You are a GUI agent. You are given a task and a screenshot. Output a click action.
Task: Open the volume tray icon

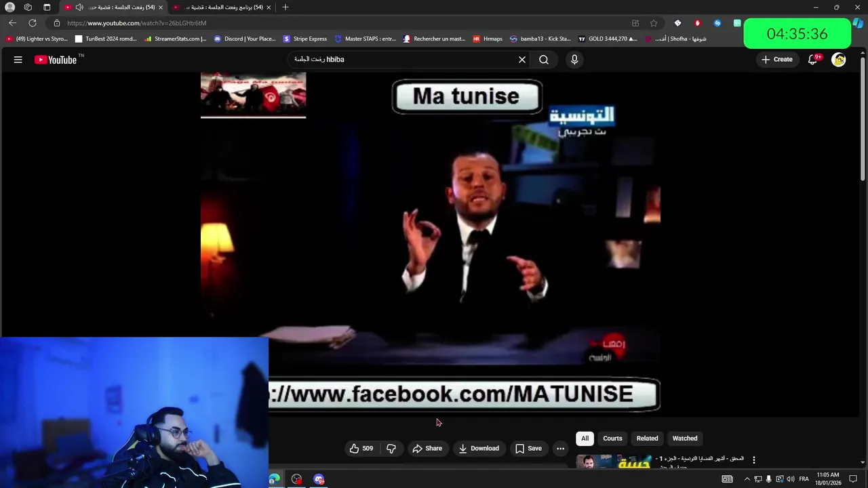tap(790, 479)
